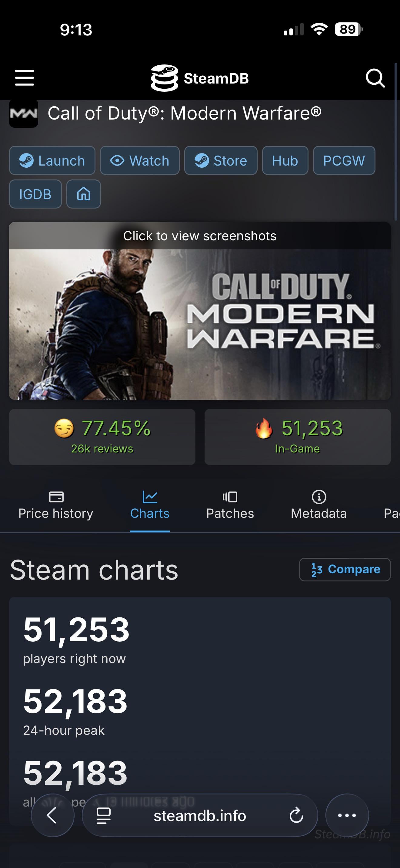Go back with the browser back arrow
The height and width of the screenshot is (868, 400).
pyautogui.click(x=52, y=815)
